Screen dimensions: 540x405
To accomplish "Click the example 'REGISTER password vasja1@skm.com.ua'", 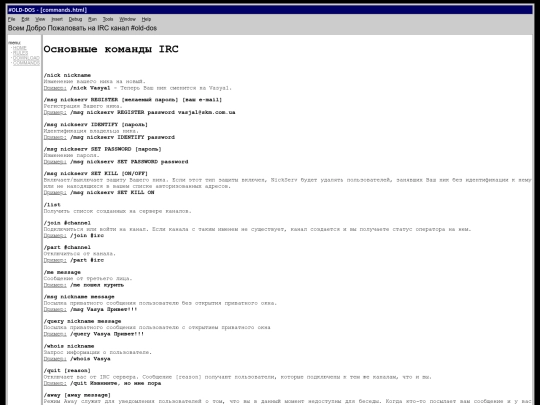I will (176, 112).
